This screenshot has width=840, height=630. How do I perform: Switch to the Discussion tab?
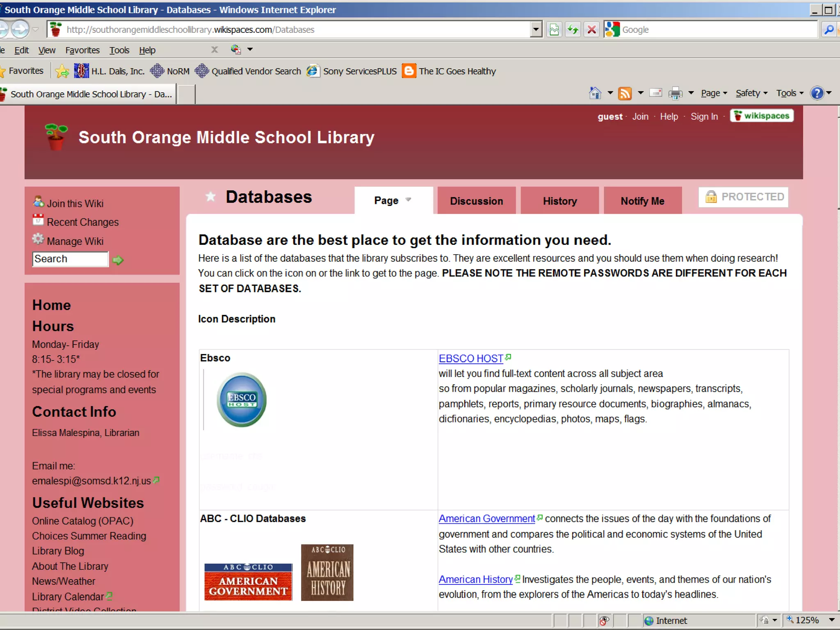476,201
